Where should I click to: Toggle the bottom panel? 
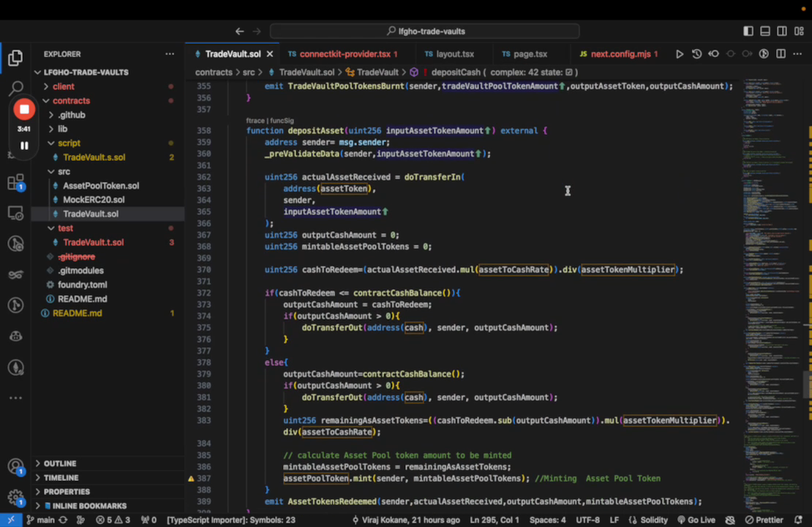point(765,31)
